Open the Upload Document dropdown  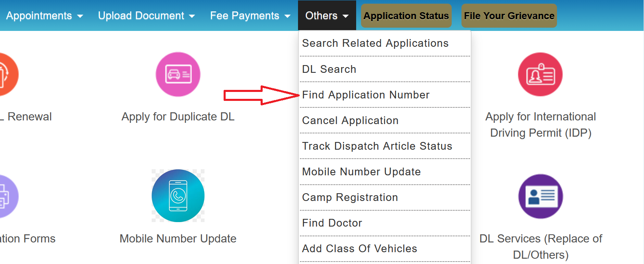(146, 15)
